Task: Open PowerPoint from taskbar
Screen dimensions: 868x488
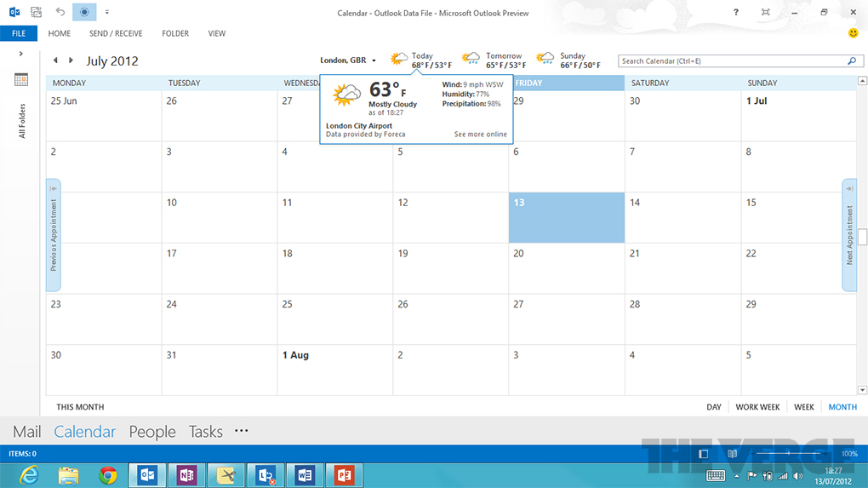Action: point(344,475)
